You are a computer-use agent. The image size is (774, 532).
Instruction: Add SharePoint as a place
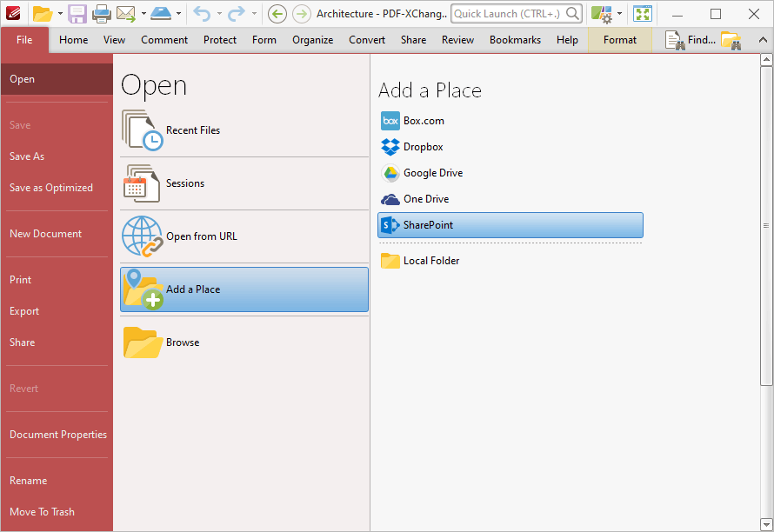pos(510,225)
